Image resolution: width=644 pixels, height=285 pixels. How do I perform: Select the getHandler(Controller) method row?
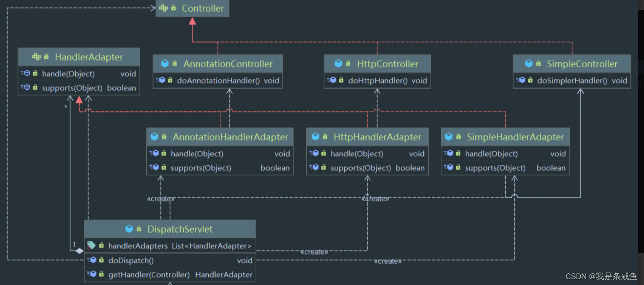click(170, 275)
